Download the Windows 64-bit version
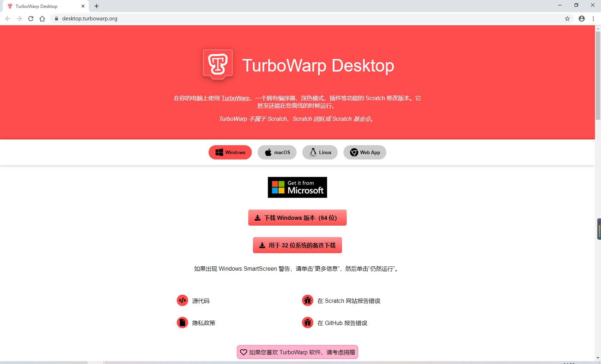This screenshot has height=364, width=601. (297, 218)
